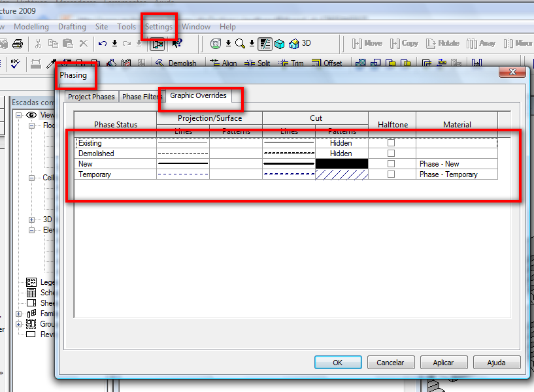Collapse the Ceiling Plans tree node
Screen dimensions: 534x392
[x=31, y=178]
